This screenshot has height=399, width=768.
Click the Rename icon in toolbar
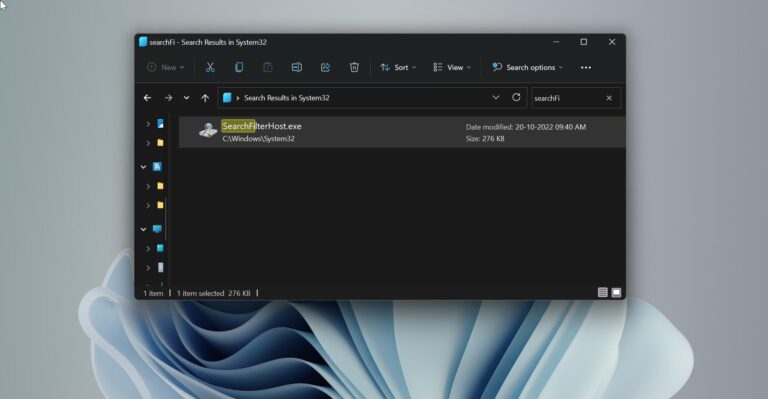pyautogui.click(x=296, y=68)
